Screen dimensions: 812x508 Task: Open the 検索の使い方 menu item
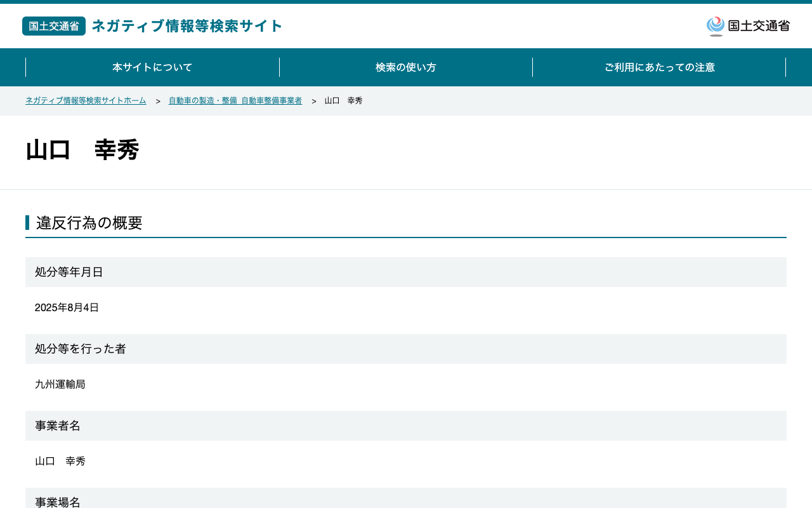tap(406, 67)
